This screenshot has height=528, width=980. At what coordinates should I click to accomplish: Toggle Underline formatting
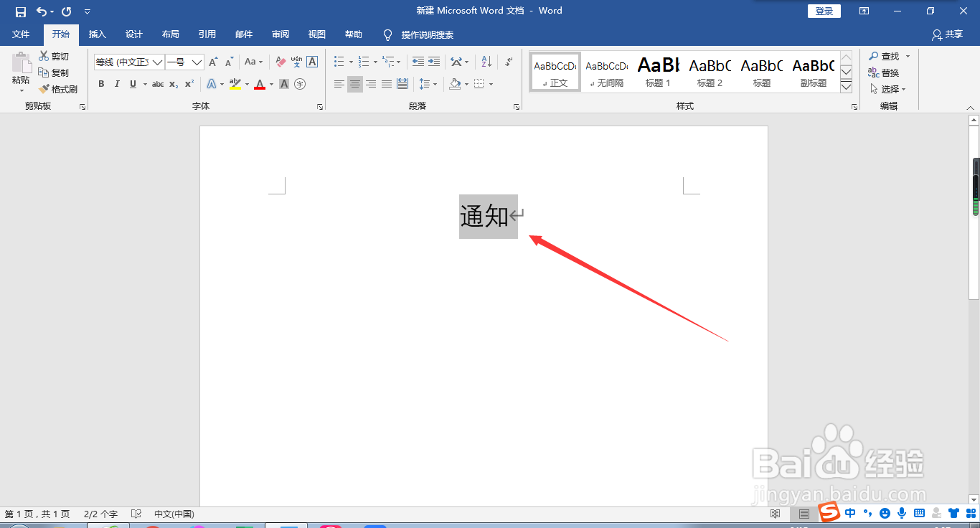(133, 84)
